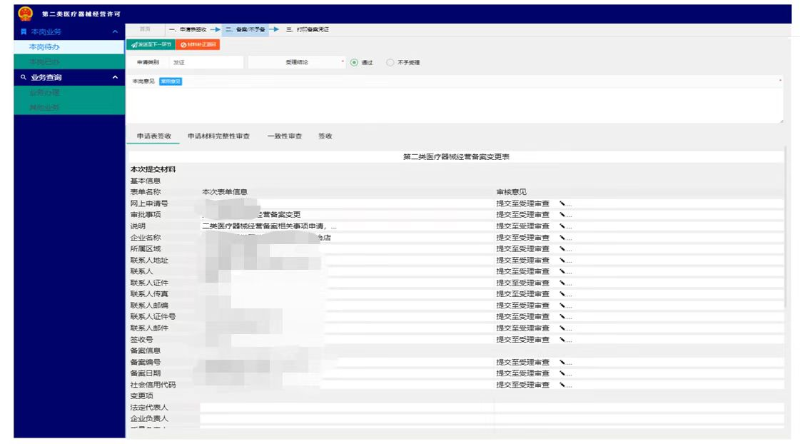The image size is (800, 444).
Task: Click inside the 本岗意见 text area
Action: point(454,104)
